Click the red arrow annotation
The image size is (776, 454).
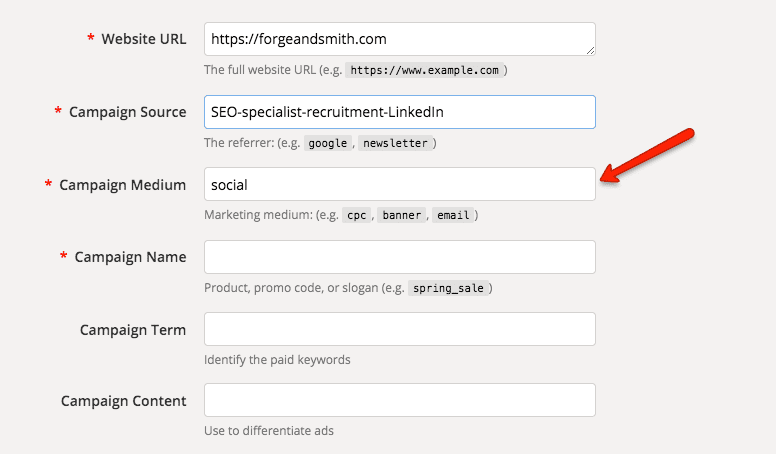(647, 155)
